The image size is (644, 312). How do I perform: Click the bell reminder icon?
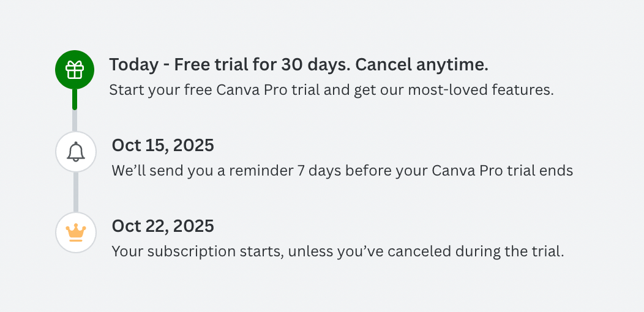[x=76, y=151]
